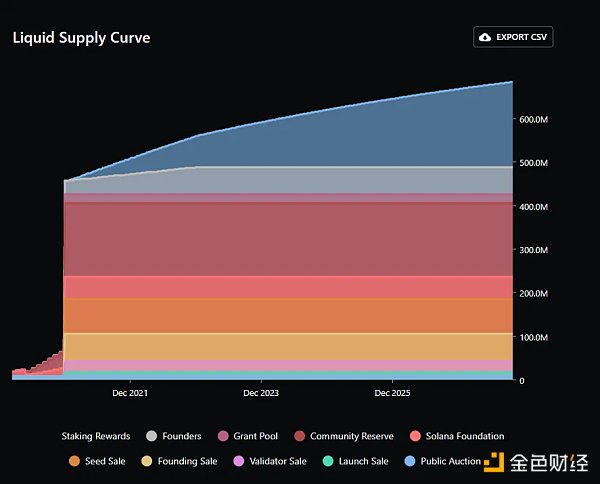Click the Liquid Supply Curve title
The width and height of the screenshot is (600, 484).
pos(81,38)
